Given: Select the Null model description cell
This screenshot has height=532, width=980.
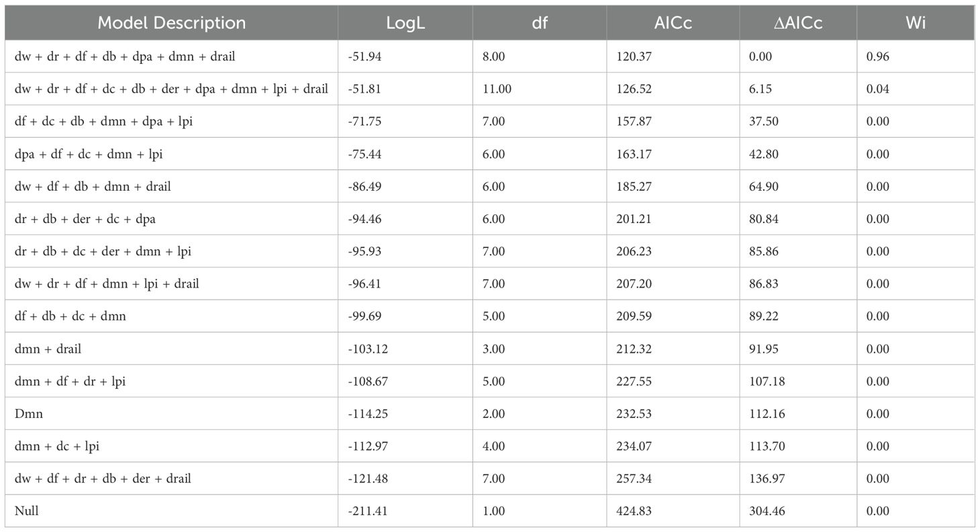Looking at the screenshot, I should pyautogui.click(x=27, y=511).
